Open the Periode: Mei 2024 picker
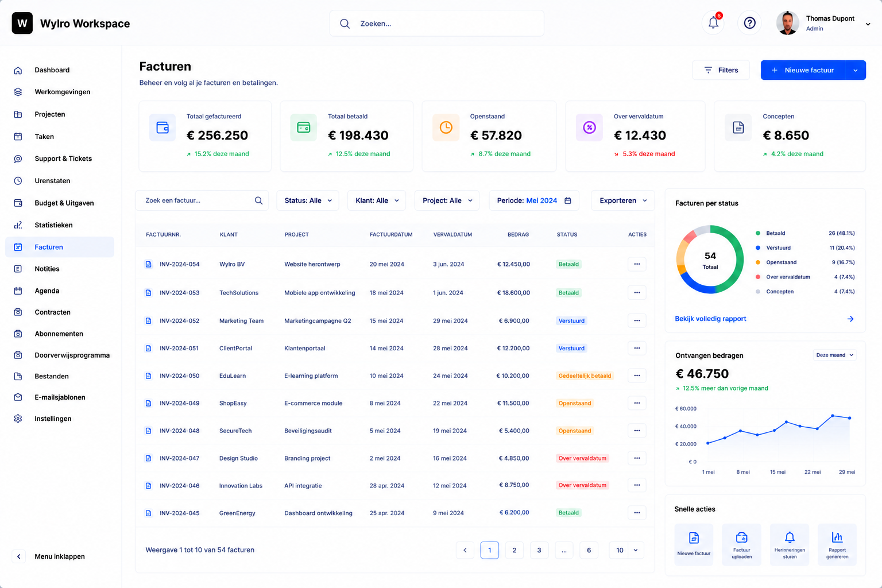This screenshot has height=588, width=882. point(534,200)
